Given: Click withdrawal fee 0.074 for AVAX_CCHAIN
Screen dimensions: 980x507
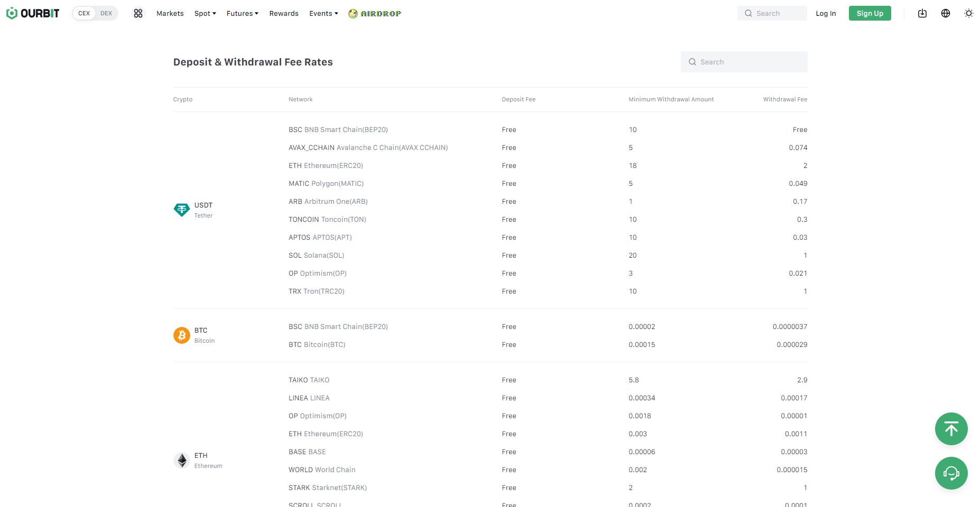Looking at the screenshot, I should [798, 147].
